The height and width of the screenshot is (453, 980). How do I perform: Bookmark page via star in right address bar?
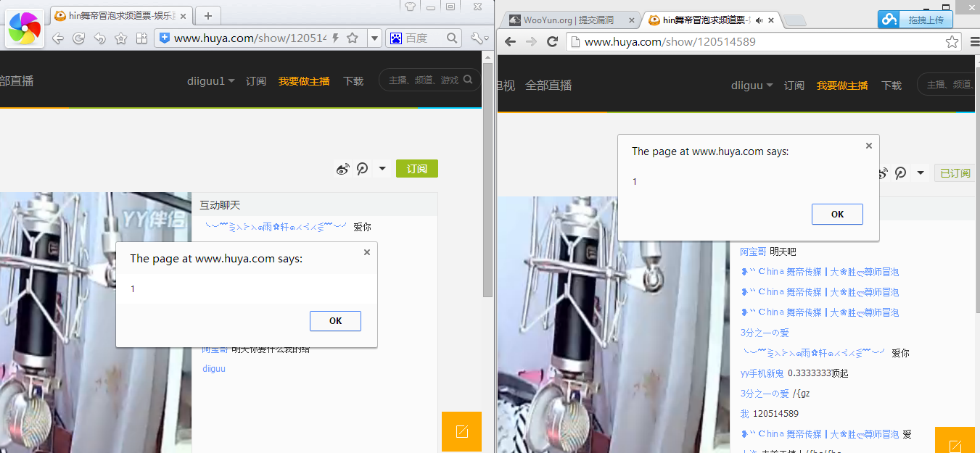pos(952,42)
